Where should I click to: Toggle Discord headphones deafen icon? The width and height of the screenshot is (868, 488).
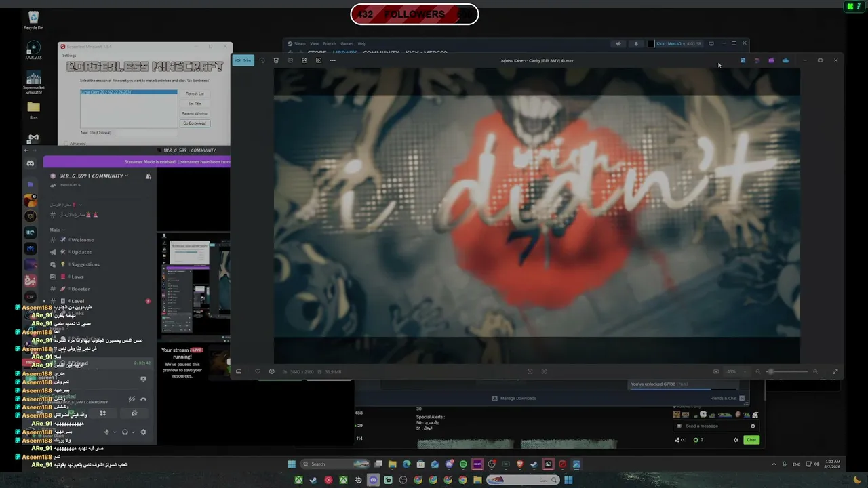125,432
